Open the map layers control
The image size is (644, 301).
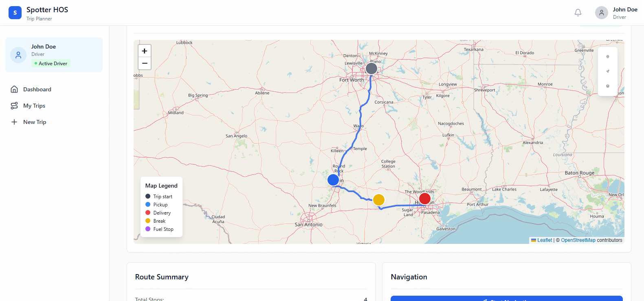(x=608, y=86)
